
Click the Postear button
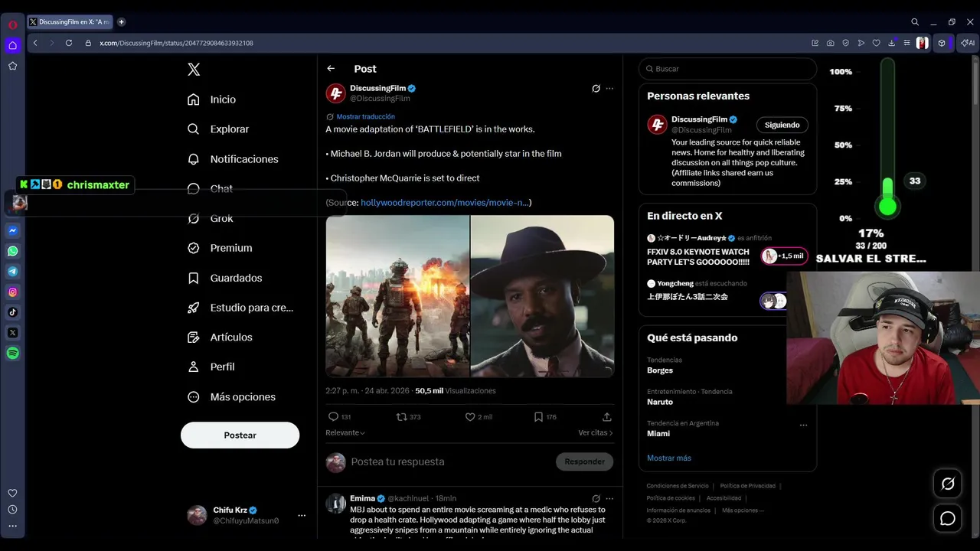(x=240, y=435)
